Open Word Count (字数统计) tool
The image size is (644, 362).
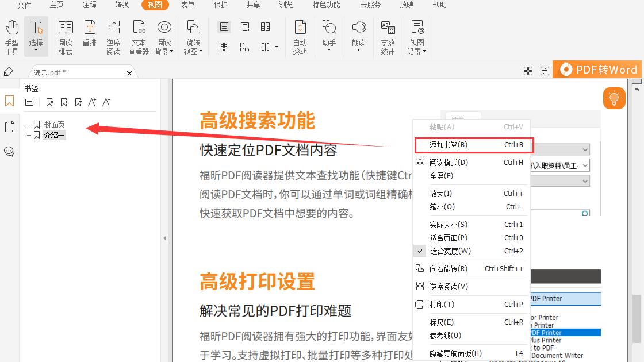[388, 37]
